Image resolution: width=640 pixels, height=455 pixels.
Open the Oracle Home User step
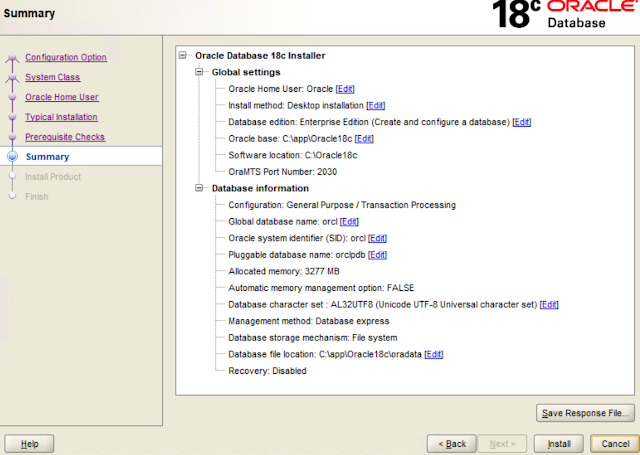[x=62, y=97]
